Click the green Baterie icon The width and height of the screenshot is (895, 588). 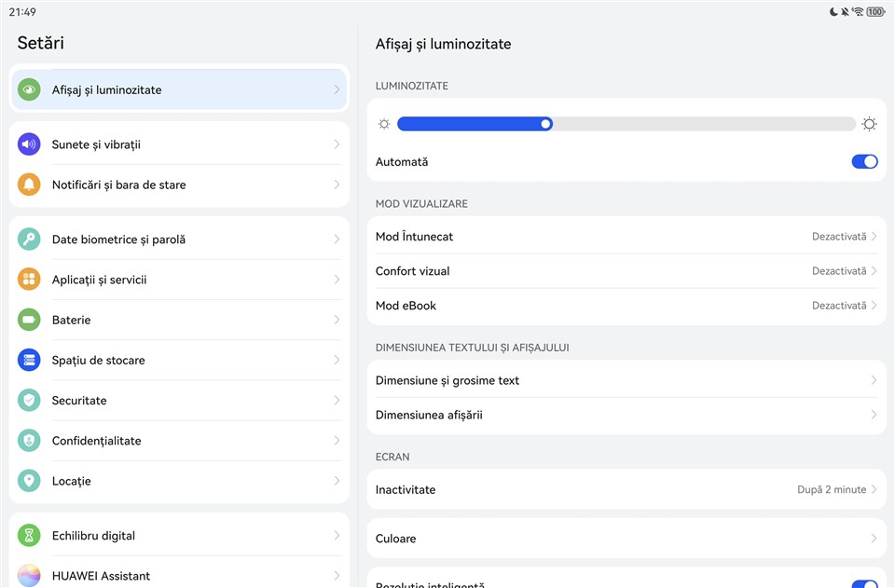click(29, 320)
